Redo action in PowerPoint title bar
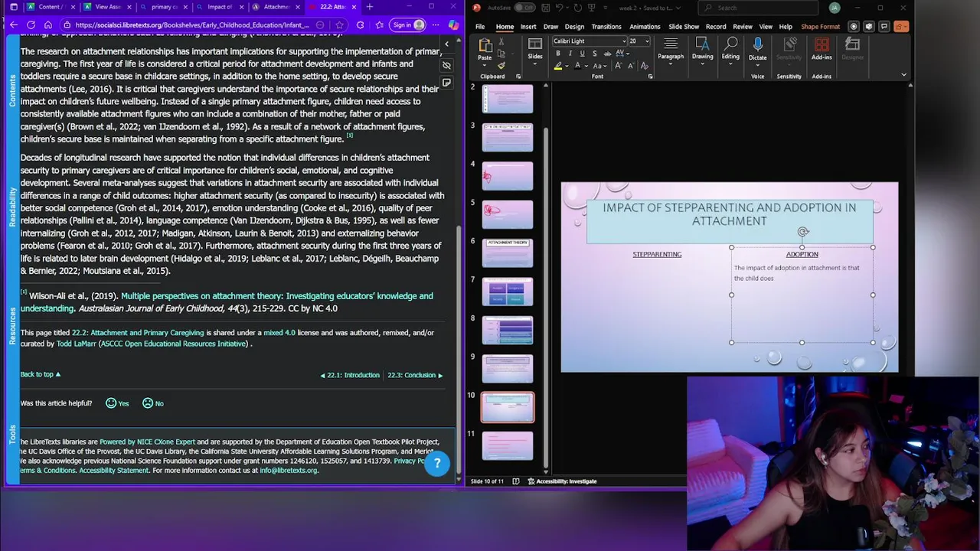The width and height of the screenshot is (980, 551). pos(578,8)
